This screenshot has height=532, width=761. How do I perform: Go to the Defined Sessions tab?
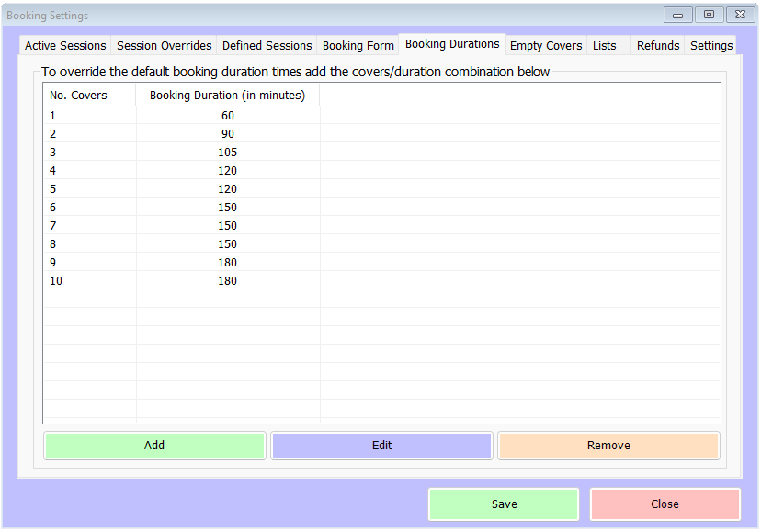[267, 45]
